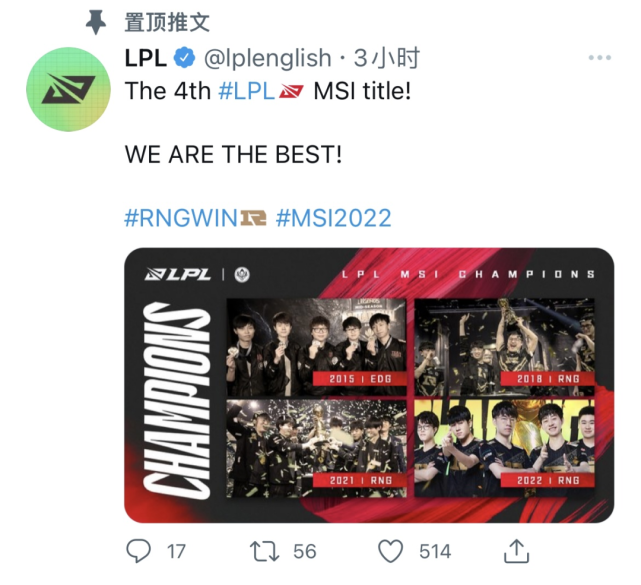Open the reply comment bubble icon
641x585 pixels.
(139, 551)
